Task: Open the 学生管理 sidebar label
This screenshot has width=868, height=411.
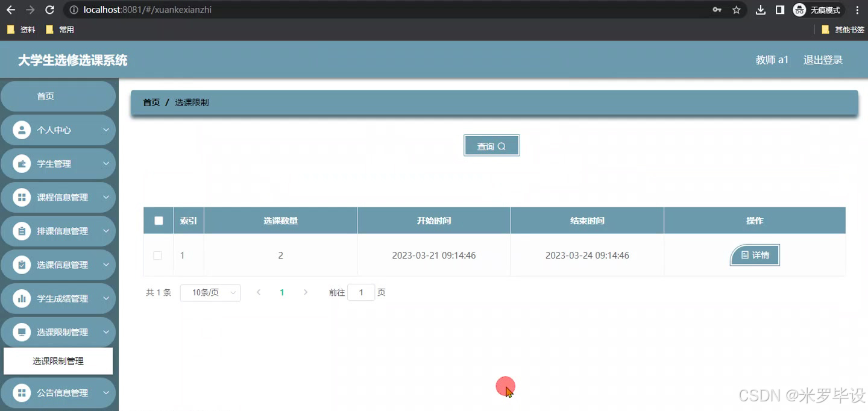Action: [x=54, y=163]
